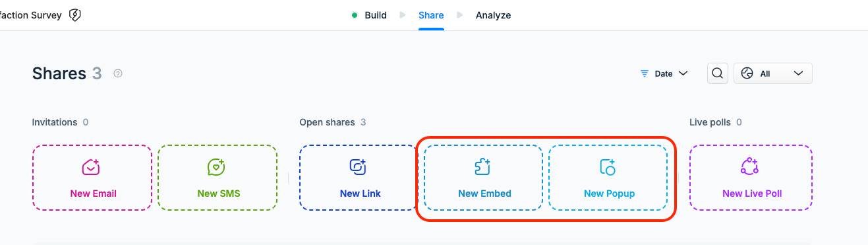Click the New Live Poll label
This screenshot has height=245, width=868.
point(752,193)
